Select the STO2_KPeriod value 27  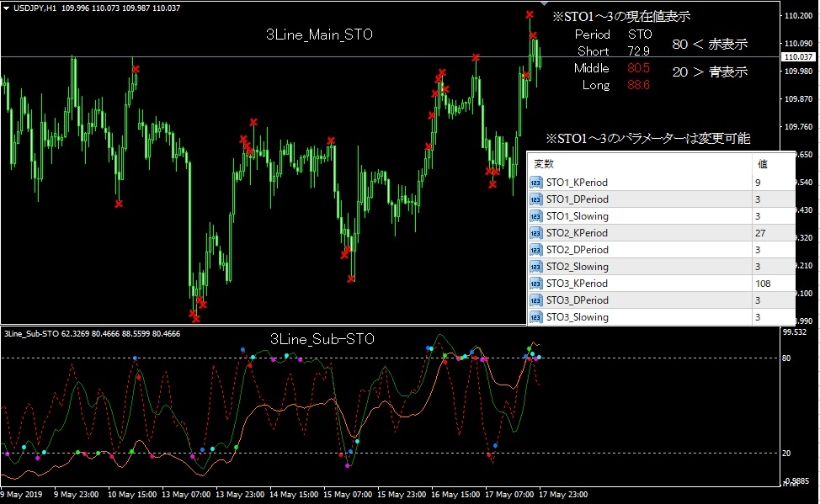tap(760, 233)
